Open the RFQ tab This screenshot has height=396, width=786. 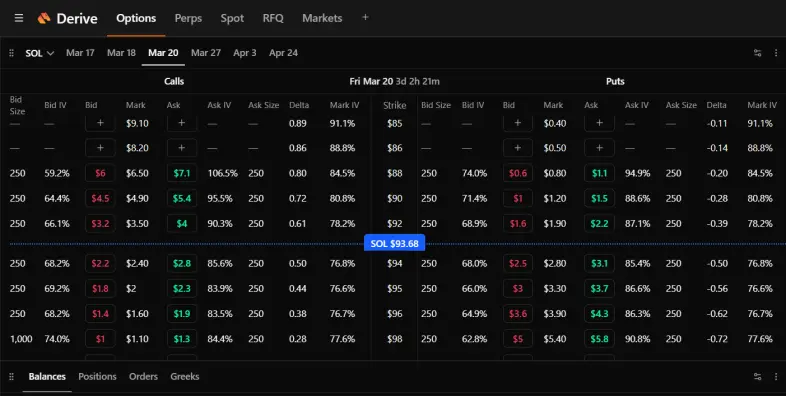click(273, 18)
